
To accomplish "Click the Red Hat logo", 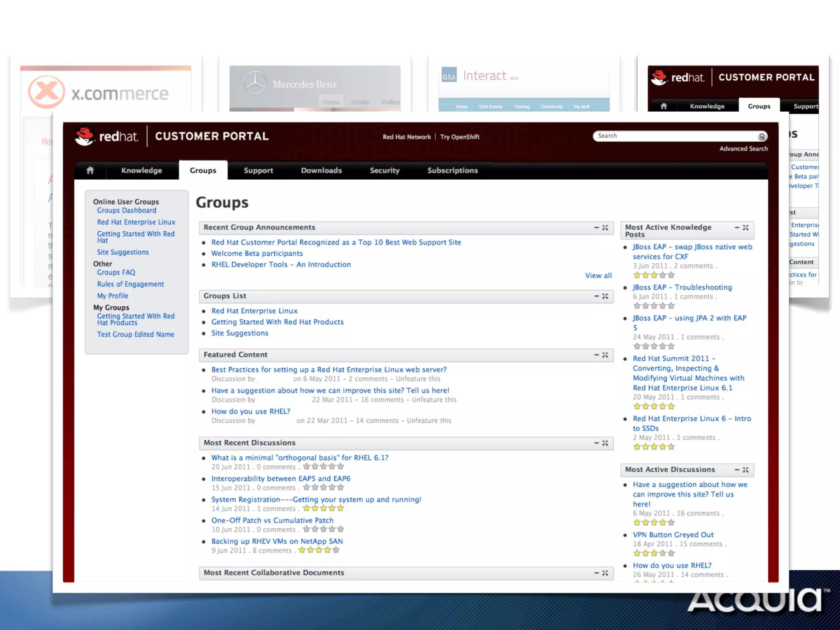I will click(x=106, y=136).
